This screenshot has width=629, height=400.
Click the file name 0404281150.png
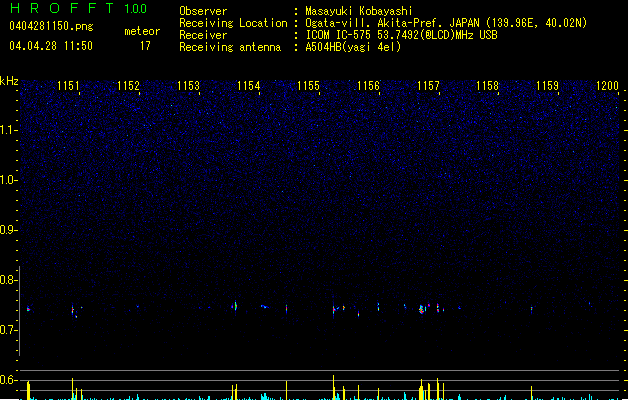(x=51, y=26)
